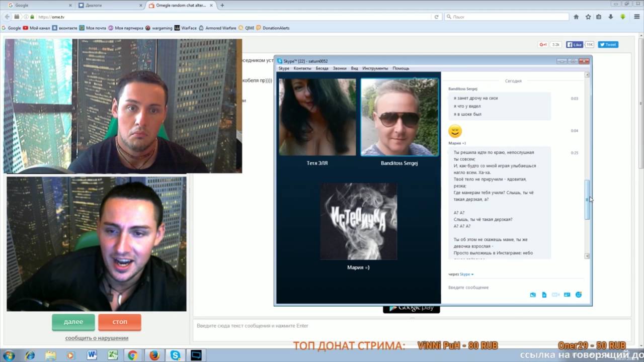This screenshot has height=362, width=644.
Task: Select Banditoss Sergej participant thumbnail
Action: pos(399,117)
